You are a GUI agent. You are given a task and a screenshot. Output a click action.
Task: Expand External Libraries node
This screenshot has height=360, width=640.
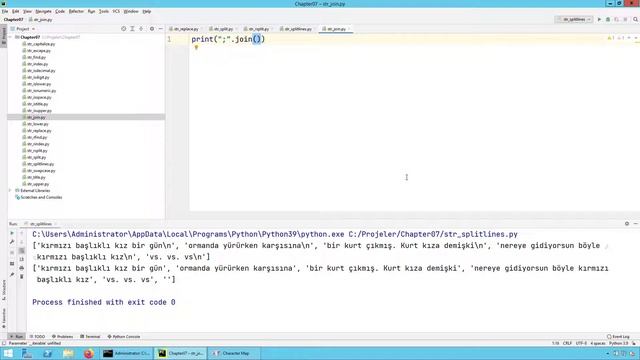click(11, 191)
